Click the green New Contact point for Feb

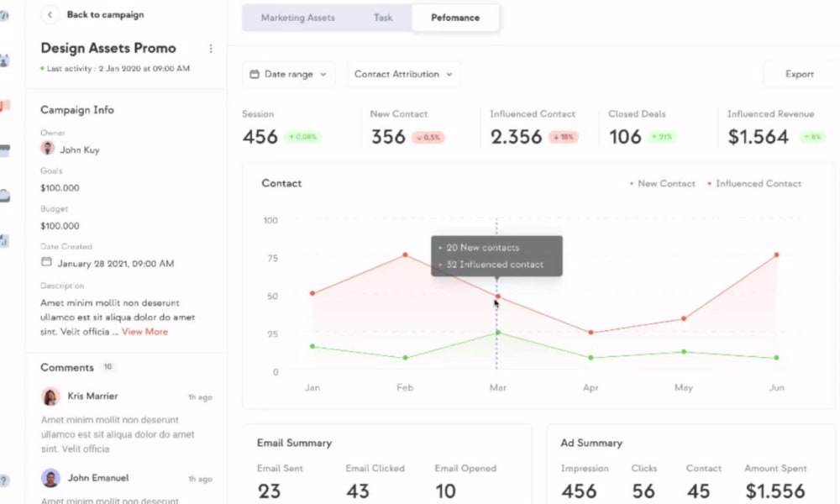coord(405,358)
